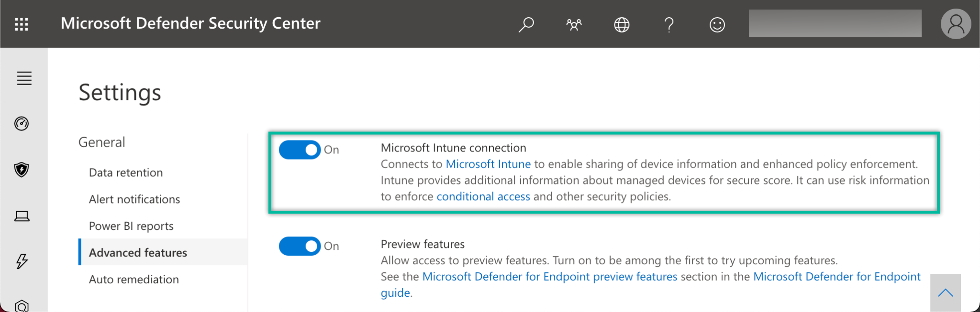Select Power BI reports settings item
980x312 pixels.
tap(131, 226)
